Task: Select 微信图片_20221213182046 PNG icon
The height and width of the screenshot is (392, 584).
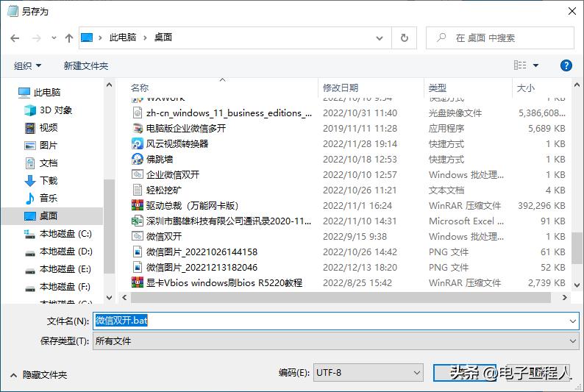Action: pos(138,267)
